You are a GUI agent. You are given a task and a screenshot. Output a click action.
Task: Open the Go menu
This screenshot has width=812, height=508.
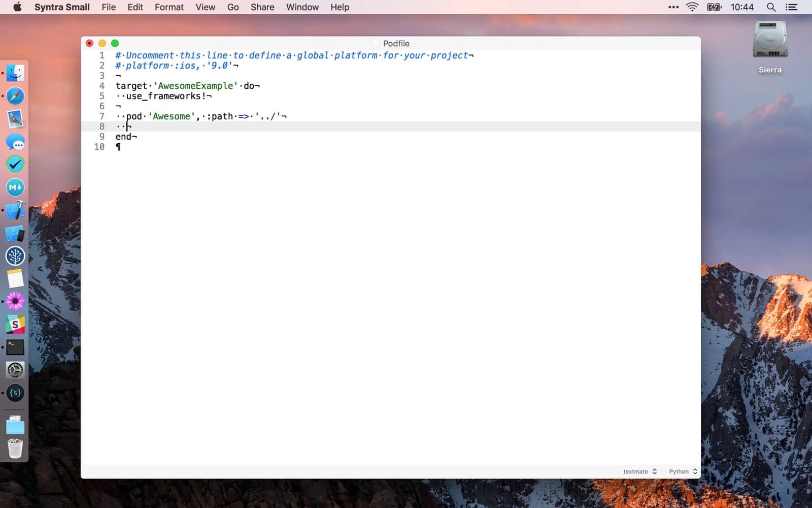click(x=233, y=7)
